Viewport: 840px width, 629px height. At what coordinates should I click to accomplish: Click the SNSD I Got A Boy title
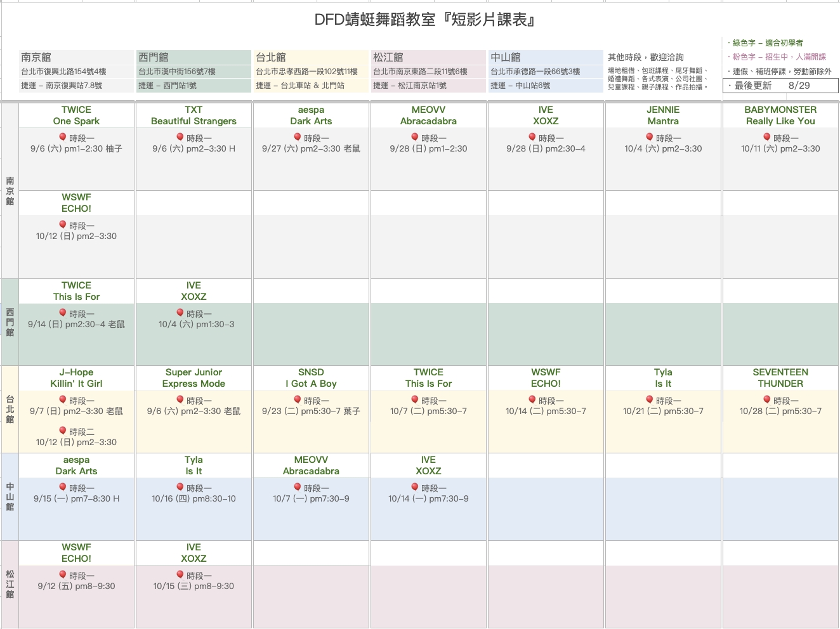click(311, 378)
